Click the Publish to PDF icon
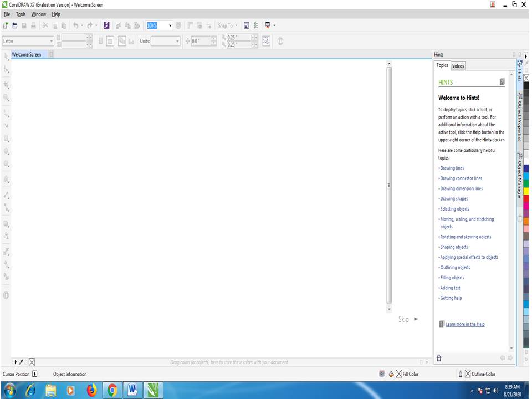Screen dimensions: 532x399 [x=137, y=25]
